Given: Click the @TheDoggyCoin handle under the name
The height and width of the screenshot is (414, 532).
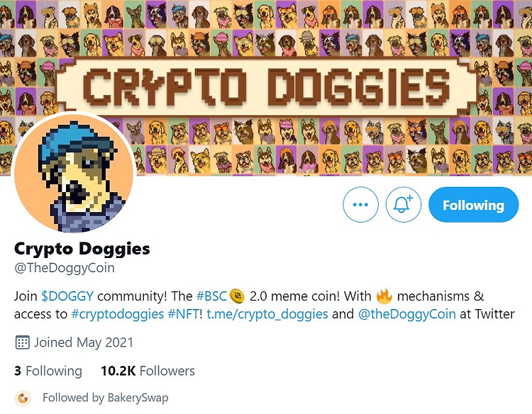Looking at the screenshot, I should [64, 267].
